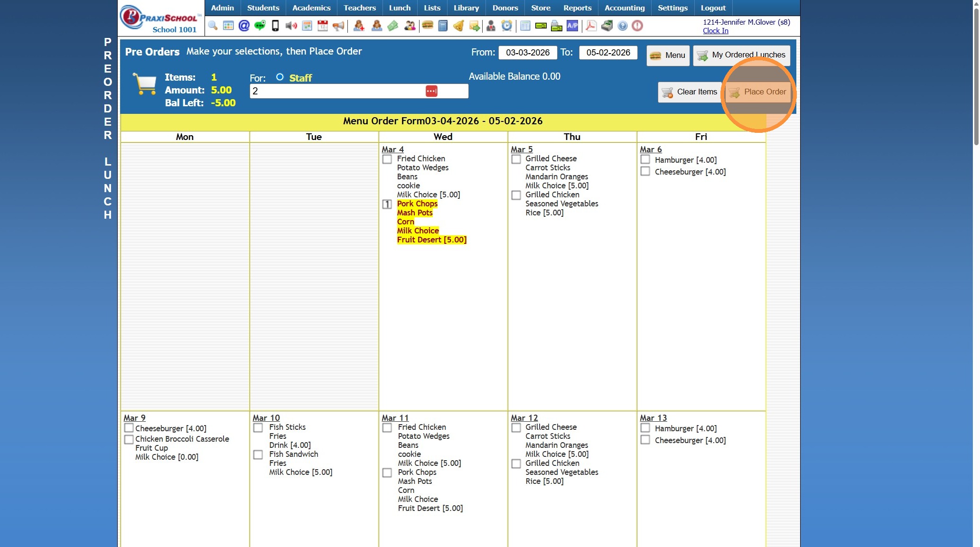Screen dimensions: 980x547
Task: Click the A/P accounts payable icon
Action: coord(572,26)
